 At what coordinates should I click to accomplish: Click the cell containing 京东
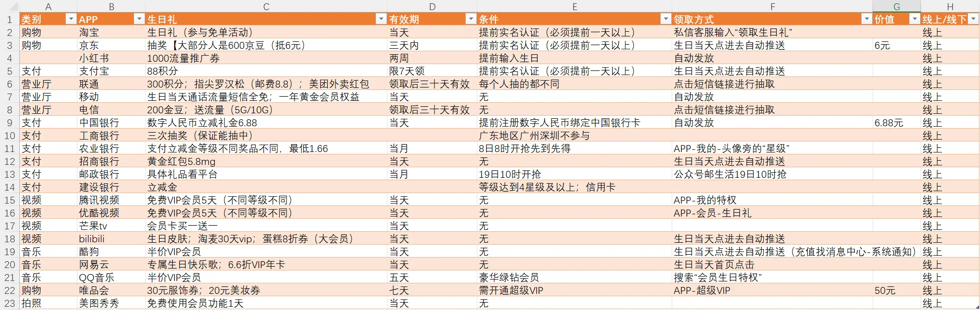click(111, 45)
